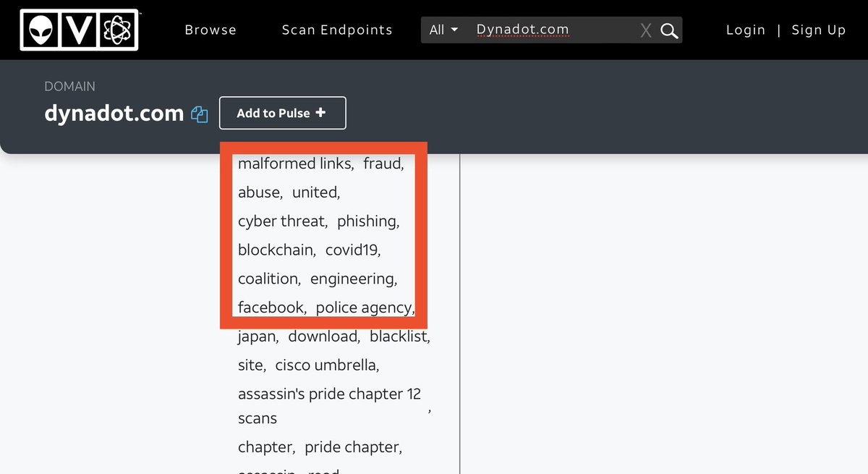Open the blockchain tag

276,250
